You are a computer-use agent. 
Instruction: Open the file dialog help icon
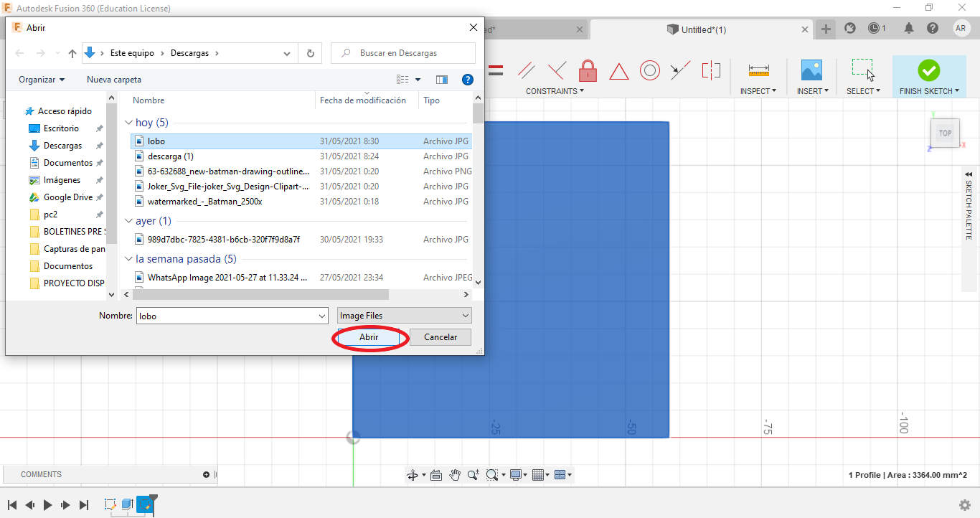(468, 80)
